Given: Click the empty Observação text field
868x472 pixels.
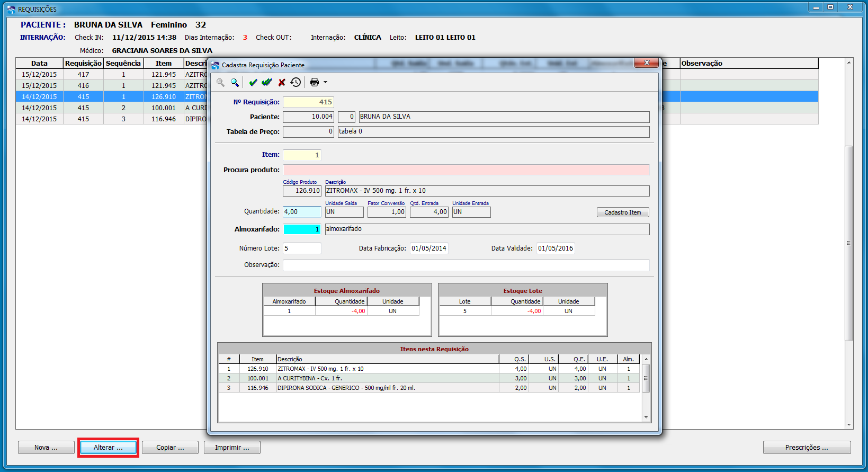Looking at the screenshot, I should [x=466, y=265].
